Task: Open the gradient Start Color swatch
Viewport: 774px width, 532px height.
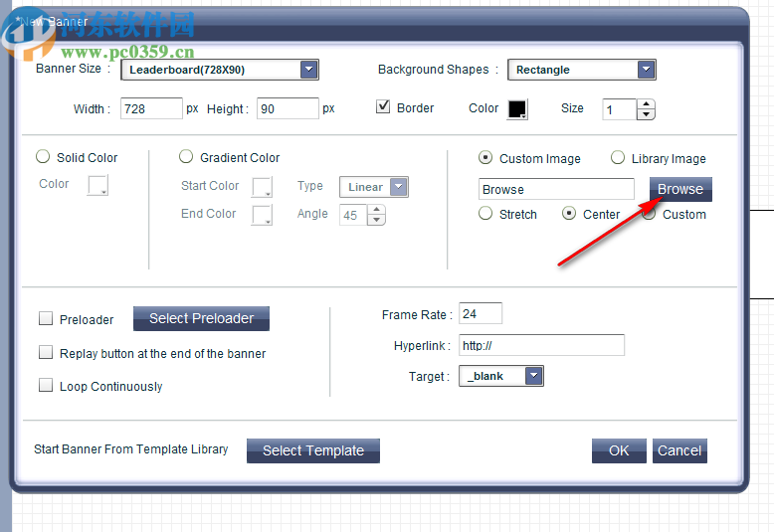Action: pyautogui.click(x=262, y=187)
